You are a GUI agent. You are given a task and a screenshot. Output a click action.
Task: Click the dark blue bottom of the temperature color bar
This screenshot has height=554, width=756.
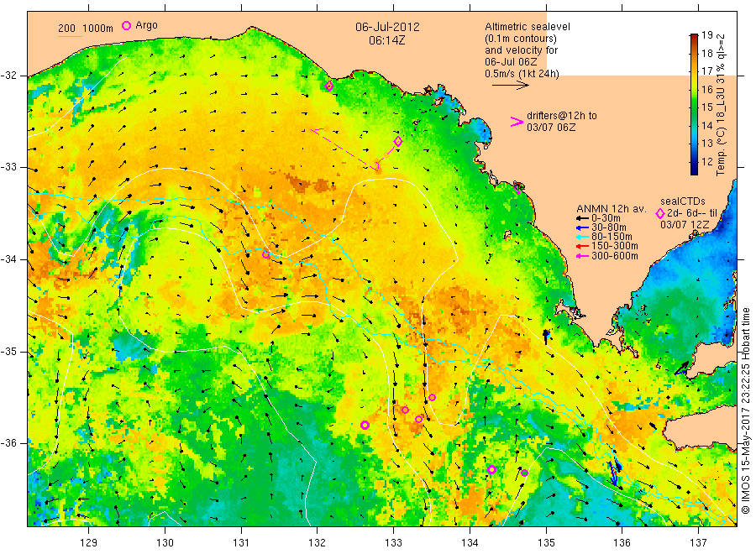[694, 170]
